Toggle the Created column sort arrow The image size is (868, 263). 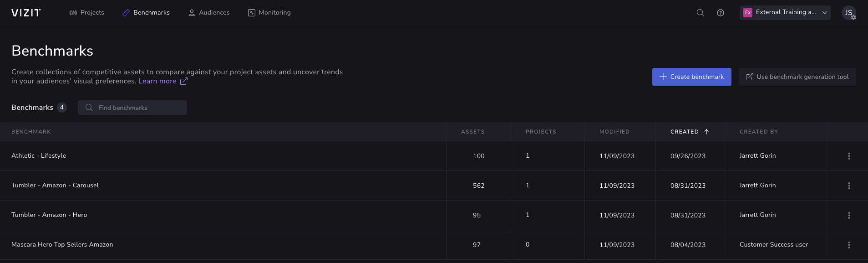coord(706,132)
